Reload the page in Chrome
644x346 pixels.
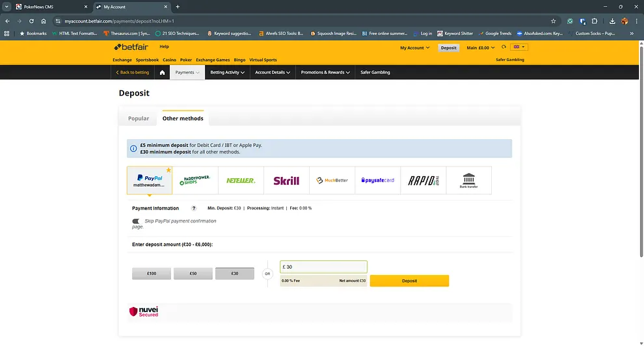pos(31,21)
